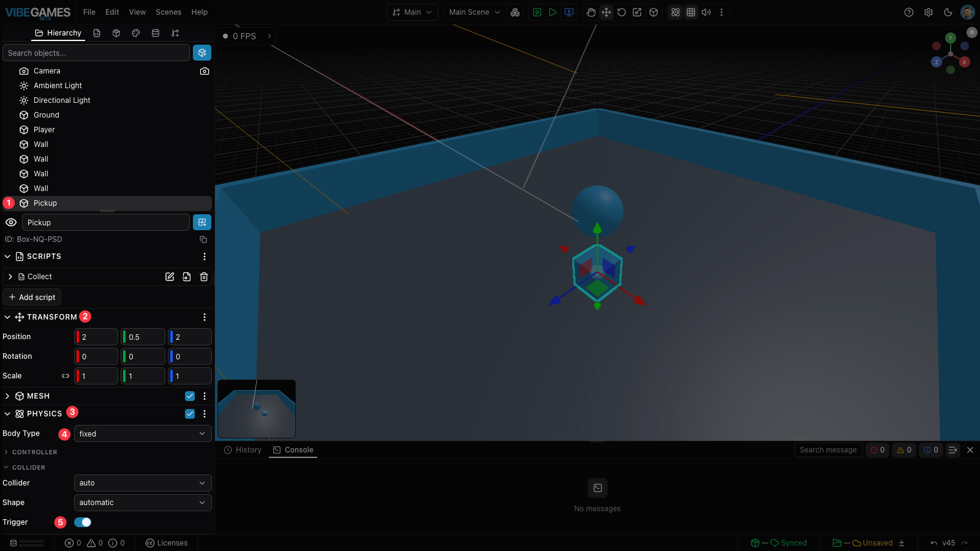Toggle Pickup visibility eye icon
The height and width of the screenshot is (551, 980).
tap(11, 222)
